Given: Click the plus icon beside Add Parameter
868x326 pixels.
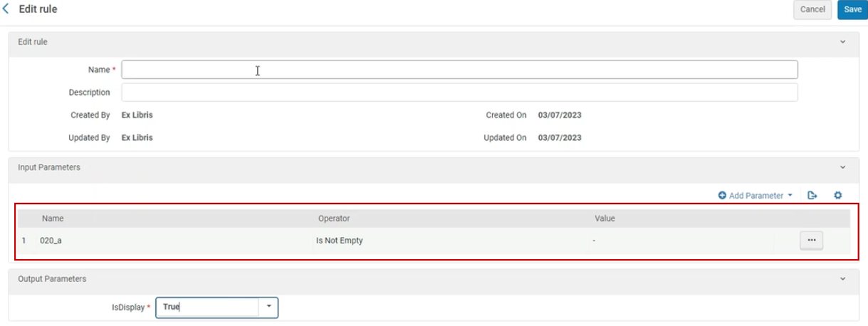Looking at the screenshot, I should 722,195.
